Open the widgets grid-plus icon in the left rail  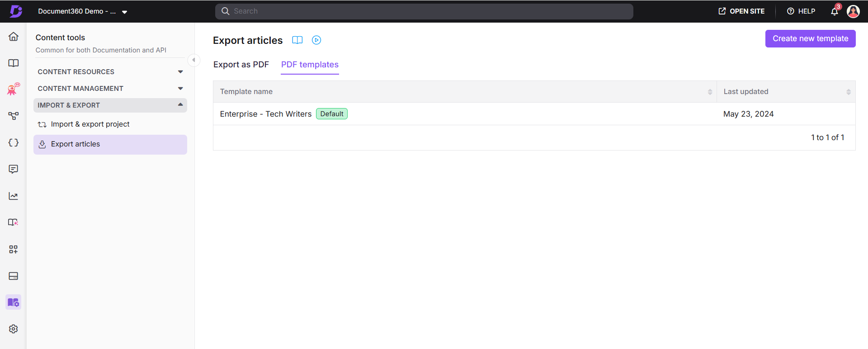click(14, 249)
